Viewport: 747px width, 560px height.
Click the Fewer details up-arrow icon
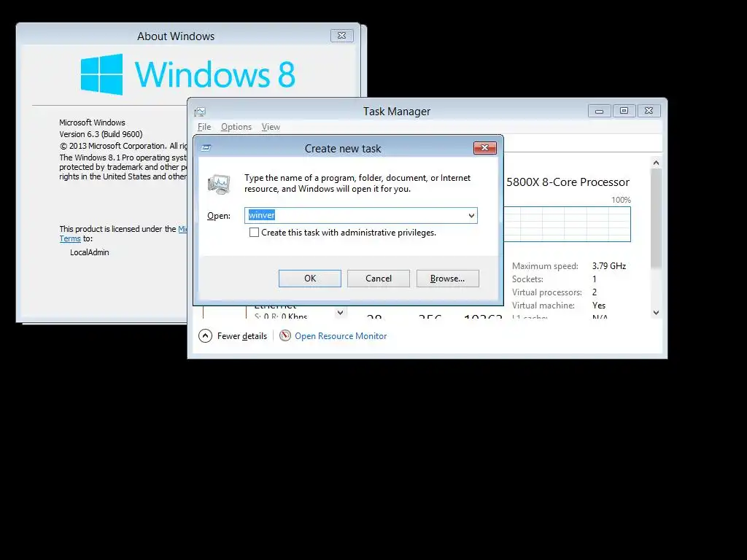[x=205, y=335]
